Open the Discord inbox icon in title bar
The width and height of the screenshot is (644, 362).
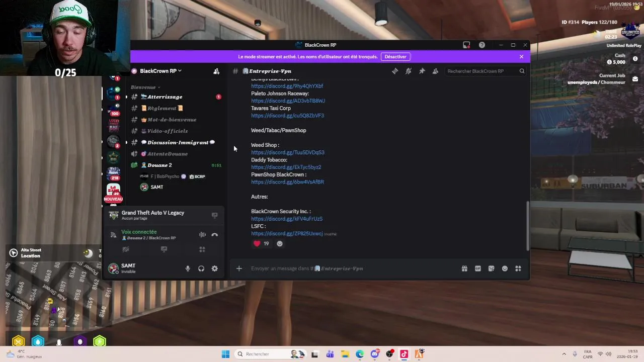point(466,45)
